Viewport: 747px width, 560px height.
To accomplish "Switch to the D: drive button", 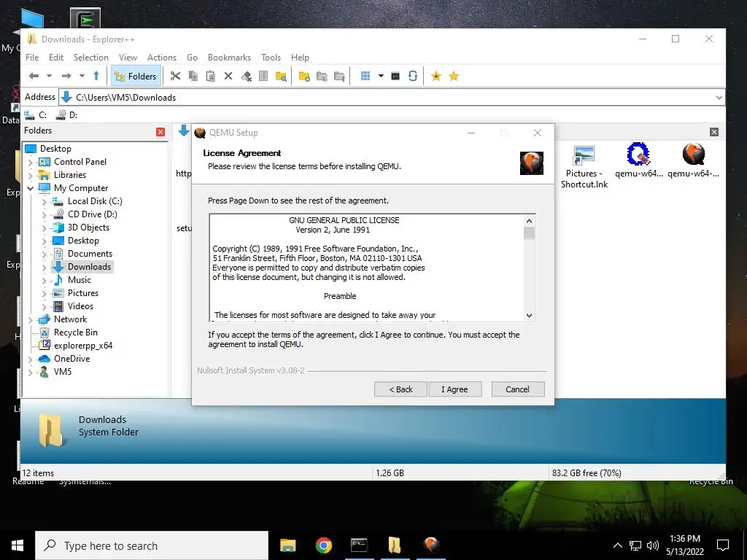I will tap(66, 114).
